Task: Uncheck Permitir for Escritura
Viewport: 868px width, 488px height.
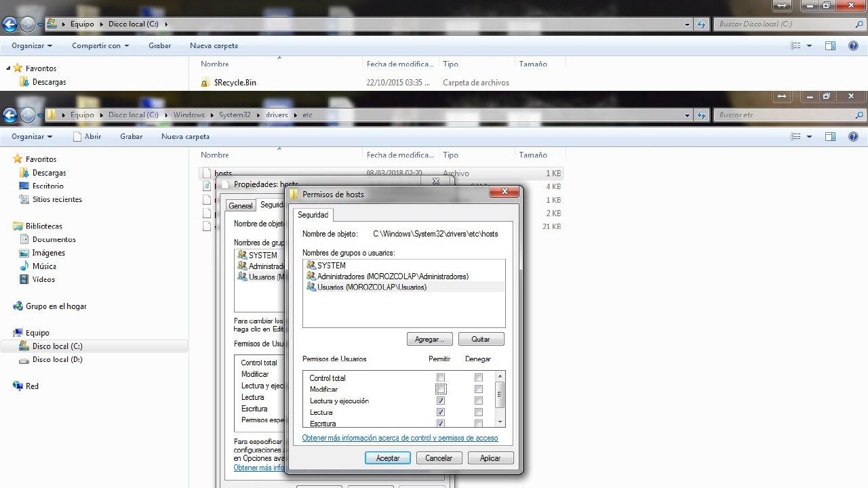Action: pyautogui.click(x=441, y=424)
